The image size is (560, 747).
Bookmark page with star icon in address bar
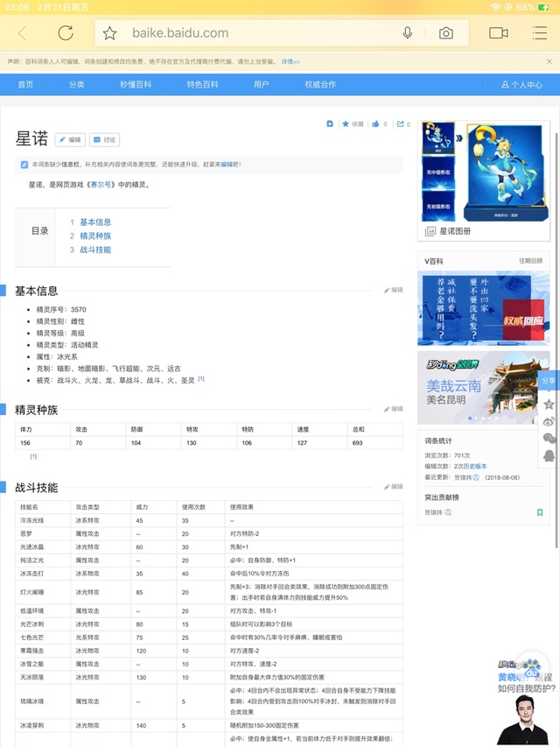(x=109, y=33)
